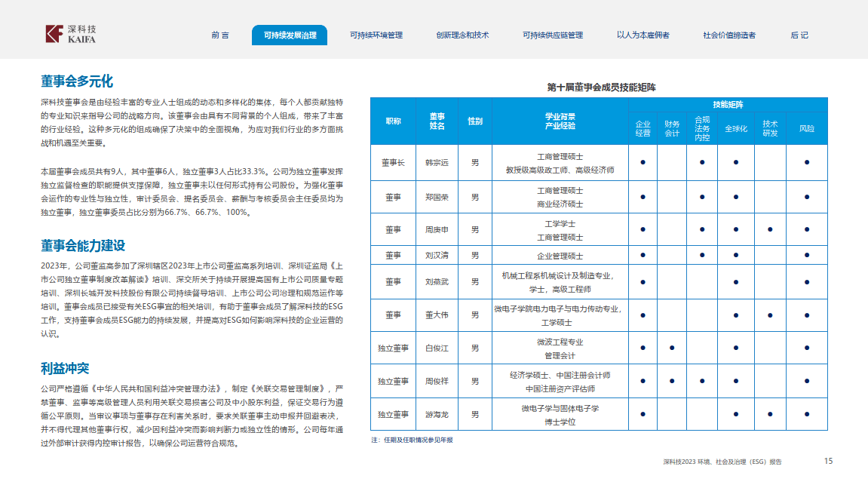Open the 可持续环境管理 section

click(379, 35)
